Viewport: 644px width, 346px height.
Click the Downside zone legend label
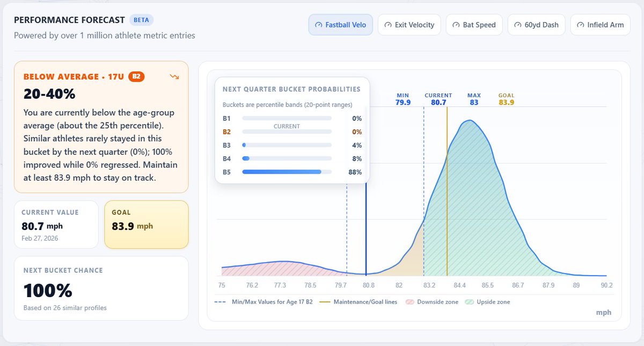(x=437, y=302)
